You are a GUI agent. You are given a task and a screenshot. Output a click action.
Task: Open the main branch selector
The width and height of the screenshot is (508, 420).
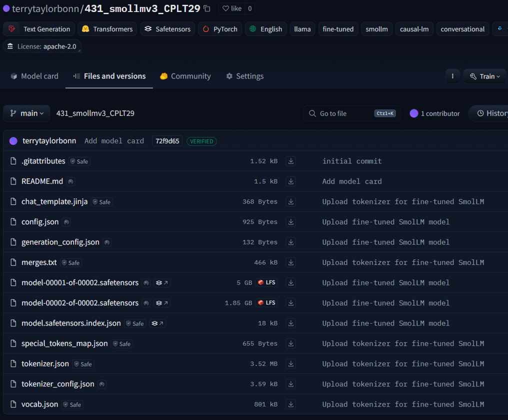click(26, 113)
